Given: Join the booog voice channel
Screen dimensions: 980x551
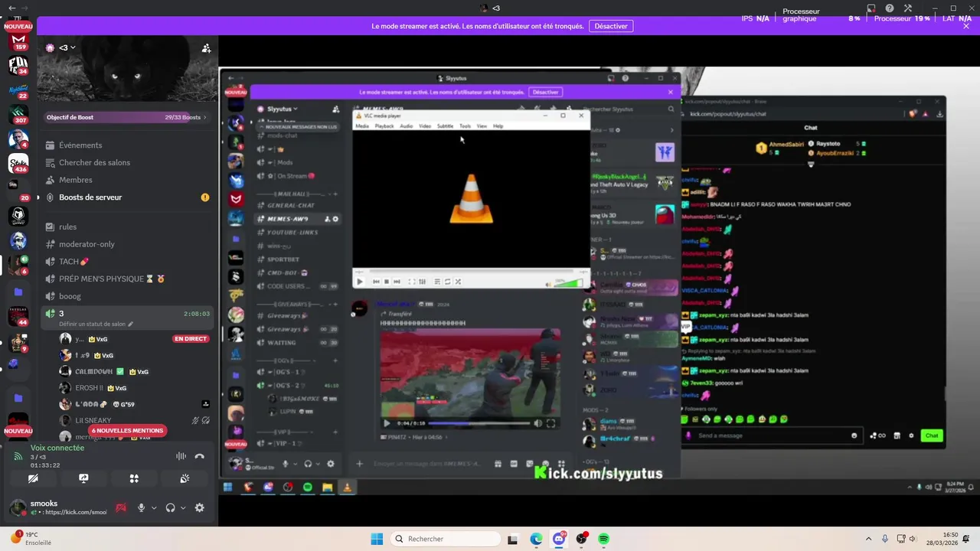Looking at the screenshot, I should [126, 296].
